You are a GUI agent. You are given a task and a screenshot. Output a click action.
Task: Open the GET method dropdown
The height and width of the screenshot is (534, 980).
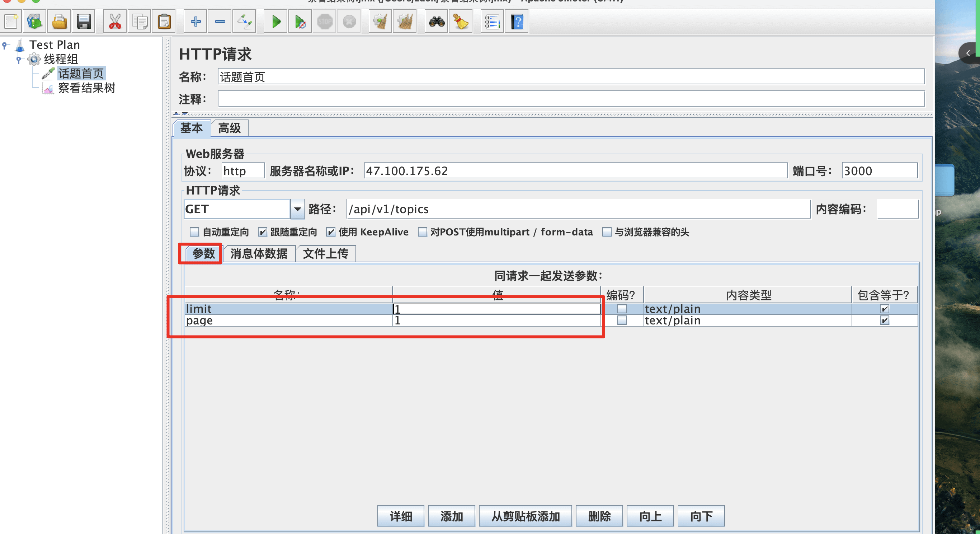(297, 209)
